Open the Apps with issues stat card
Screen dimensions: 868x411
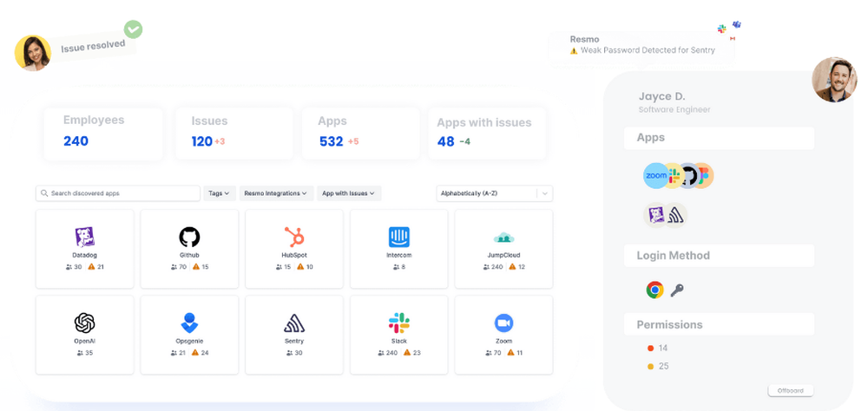coord(487,134)
